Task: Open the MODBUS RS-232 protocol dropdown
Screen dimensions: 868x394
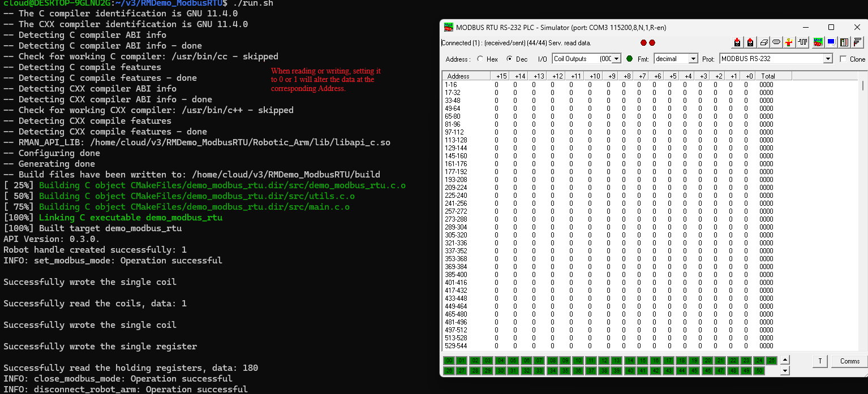Action: [x=828, y=59]
